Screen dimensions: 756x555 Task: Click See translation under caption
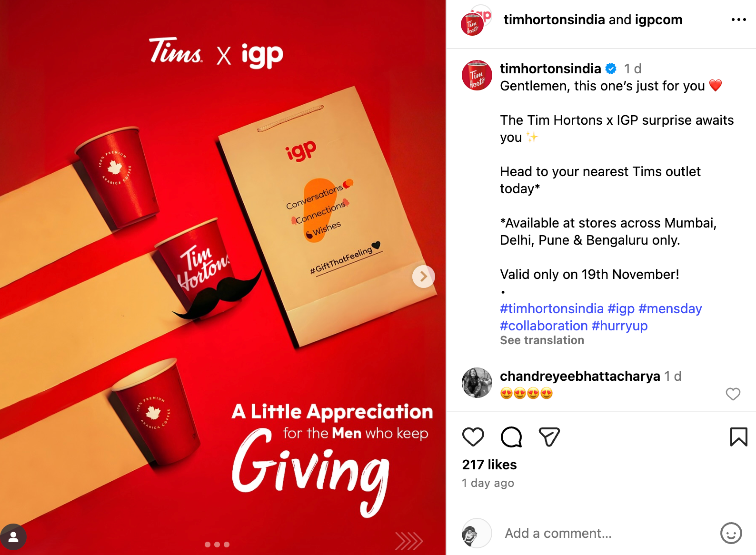point(542,340)
